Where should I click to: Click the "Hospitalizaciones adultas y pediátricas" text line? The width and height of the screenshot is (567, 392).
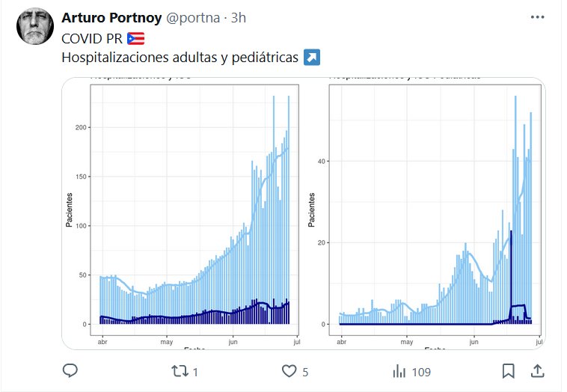tap(180, 58)
